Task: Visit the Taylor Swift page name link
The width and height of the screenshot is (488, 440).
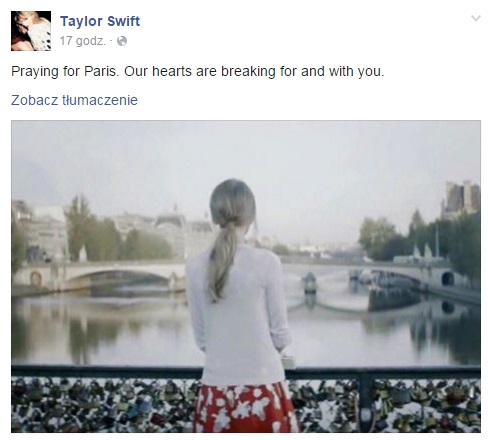Action: (100, 21)
